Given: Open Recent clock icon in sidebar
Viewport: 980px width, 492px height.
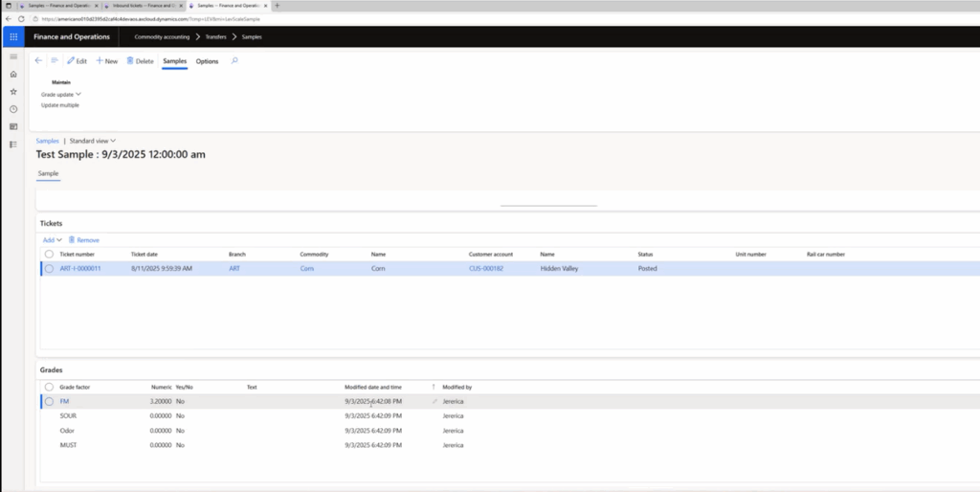Looking at the screenshot, I should (x=13, y=109).
